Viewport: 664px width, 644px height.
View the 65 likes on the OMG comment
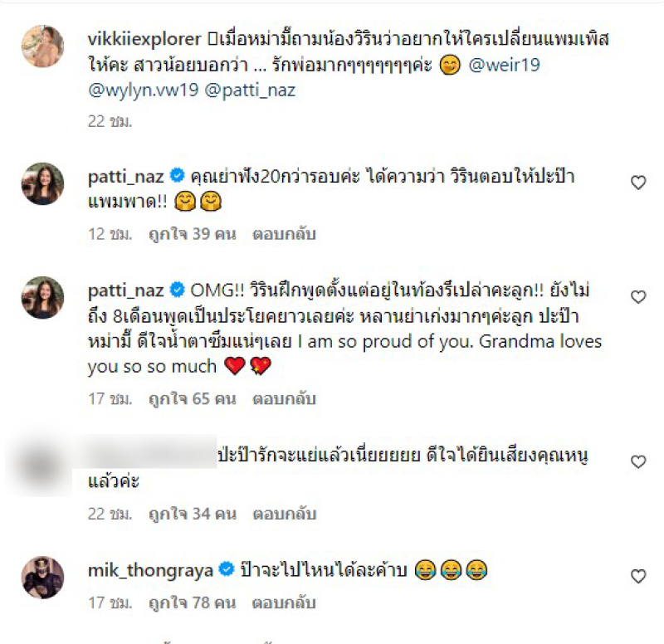click(x=193, y=399)
